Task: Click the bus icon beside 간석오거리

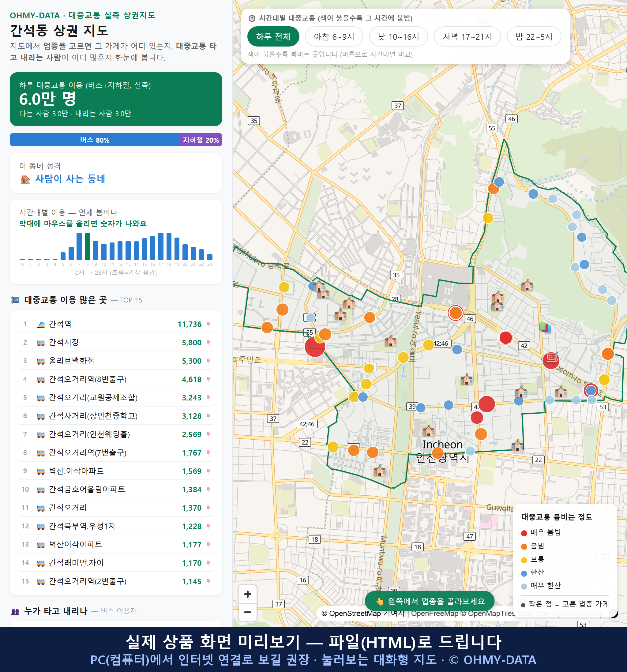Action: coord(40,508)
